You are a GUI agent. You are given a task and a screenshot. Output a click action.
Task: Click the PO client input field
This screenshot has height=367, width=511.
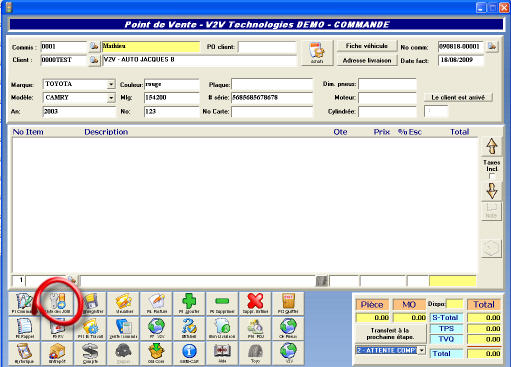(267, 47)
